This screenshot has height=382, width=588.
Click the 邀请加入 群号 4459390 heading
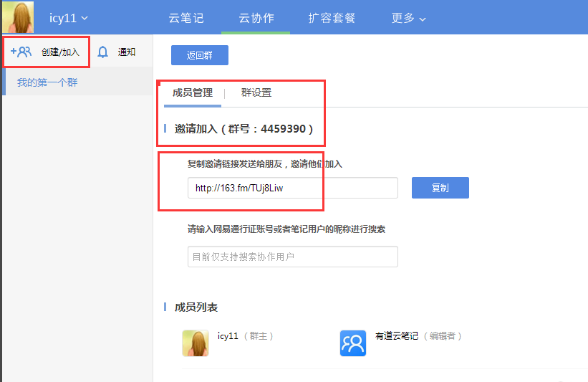click(x=244, y=129)
